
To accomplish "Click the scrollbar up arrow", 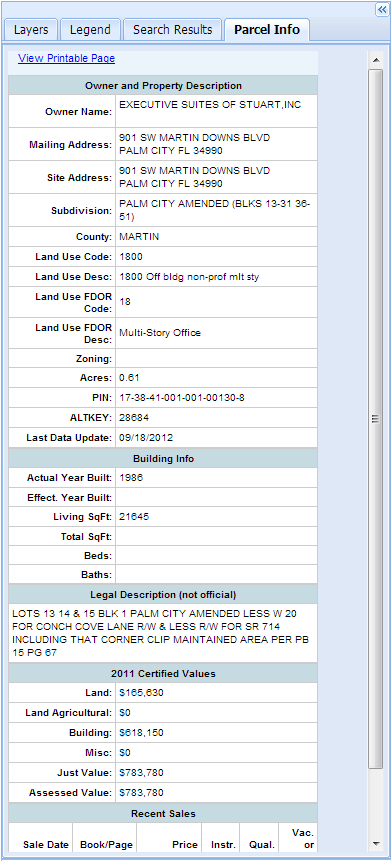I will (376, 60).
